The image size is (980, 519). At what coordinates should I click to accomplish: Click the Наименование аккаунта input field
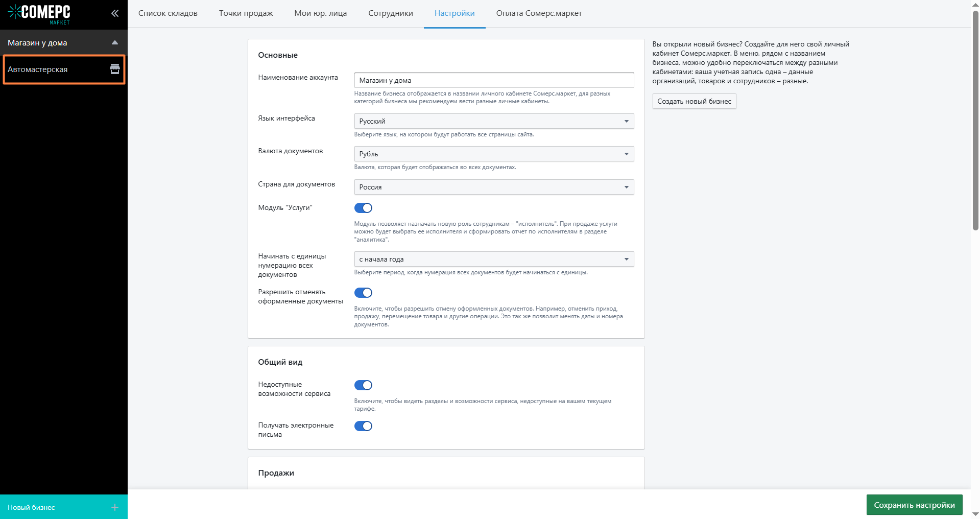pyautogui.click(x=494, y=80)
